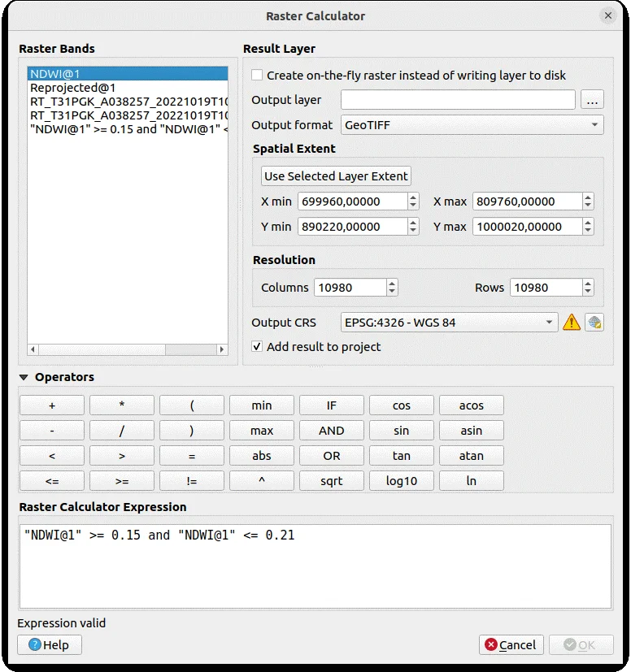The height and width of the screenshot is (672, 631).
Task: Open the Select CRS globe button
Action: click(x=594, y=323)
